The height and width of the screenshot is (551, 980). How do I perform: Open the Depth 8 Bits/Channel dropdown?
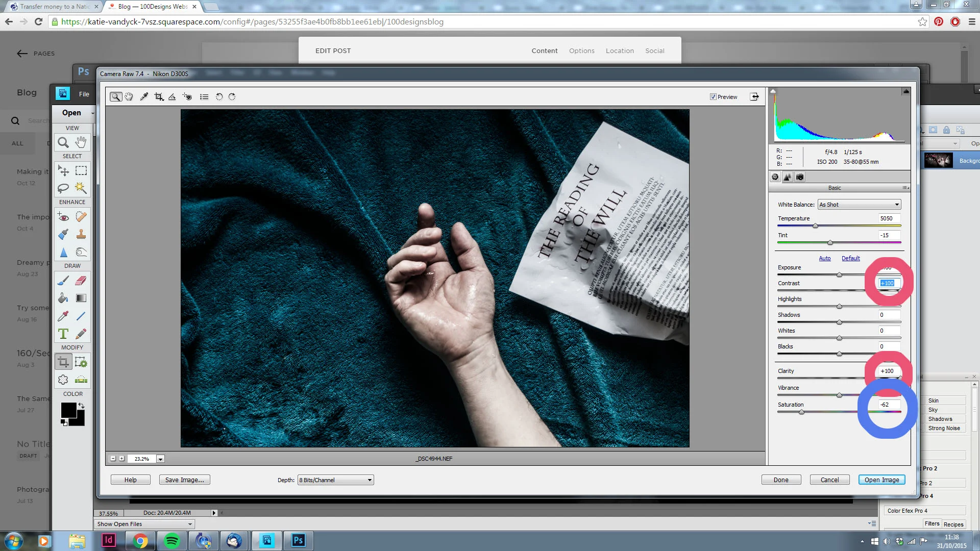(335, 480)
